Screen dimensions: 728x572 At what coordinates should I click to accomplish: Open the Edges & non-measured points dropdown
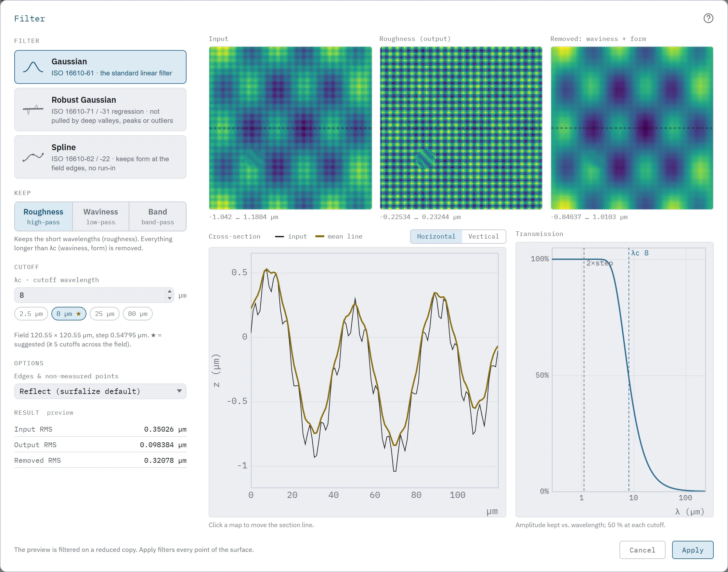pyautogui.click(x=100, y=391)
